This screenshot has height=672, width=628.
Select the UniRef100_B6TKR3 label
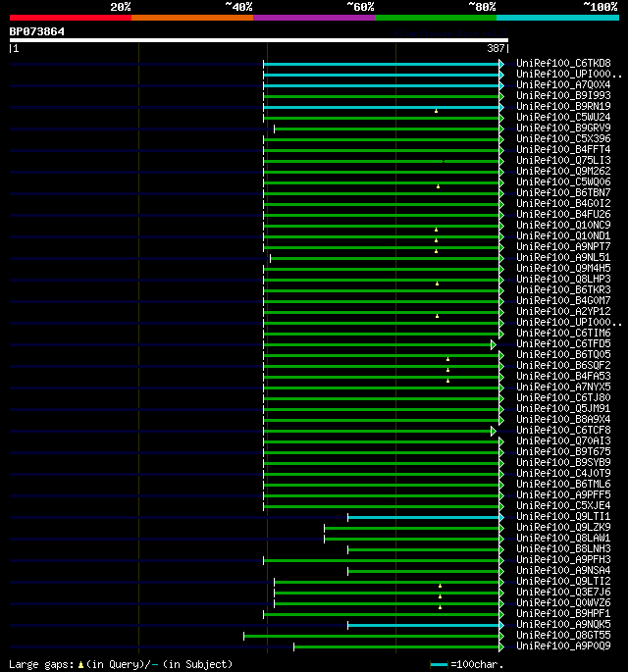(563, 289)
